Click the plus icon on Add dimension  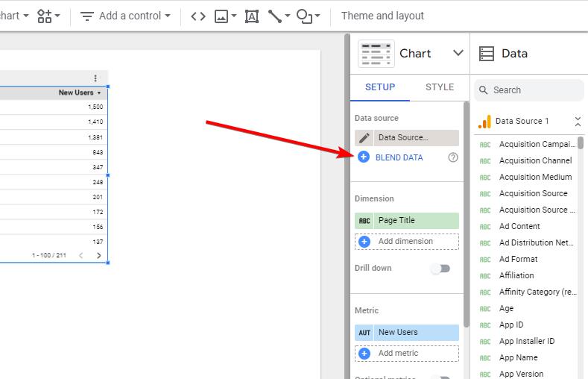click(x=364, y=242)
